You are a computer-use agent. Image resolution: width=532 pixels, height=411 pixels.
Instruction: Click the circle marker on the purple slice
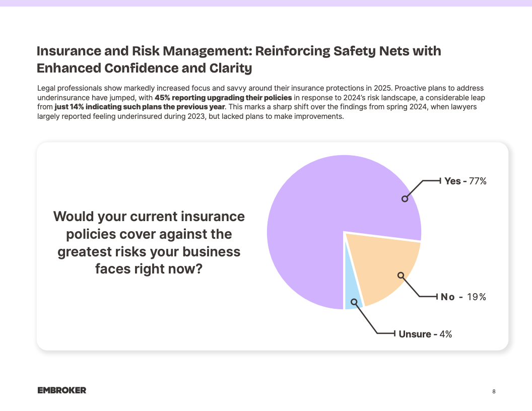[405, 198]
